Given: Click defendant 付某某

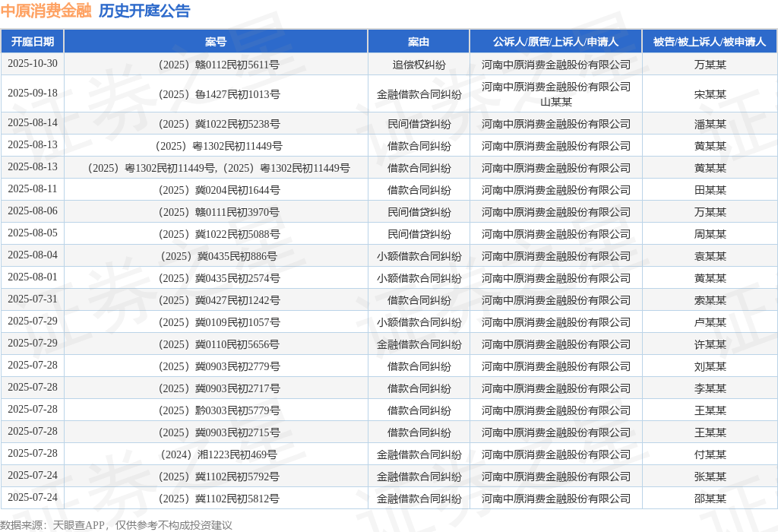Looking at the screenshot, I should coord(710,454).
